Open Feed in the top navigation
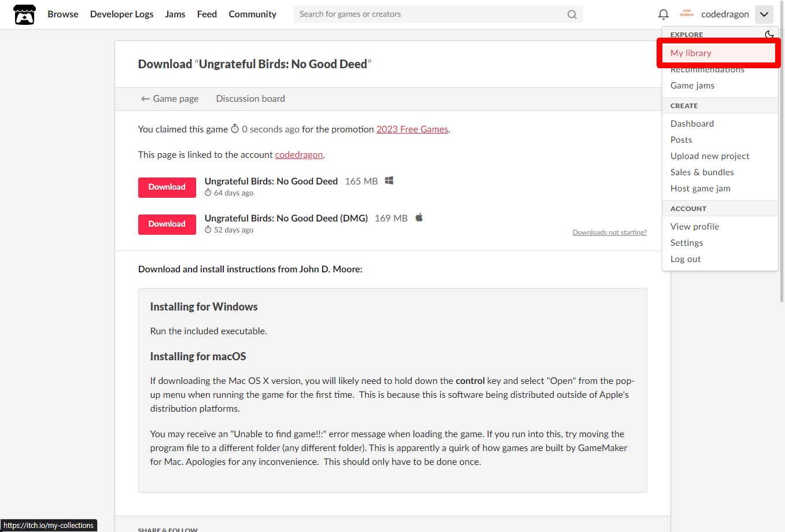This screenshot has height=532, width=785. click(x=207, y=14)
